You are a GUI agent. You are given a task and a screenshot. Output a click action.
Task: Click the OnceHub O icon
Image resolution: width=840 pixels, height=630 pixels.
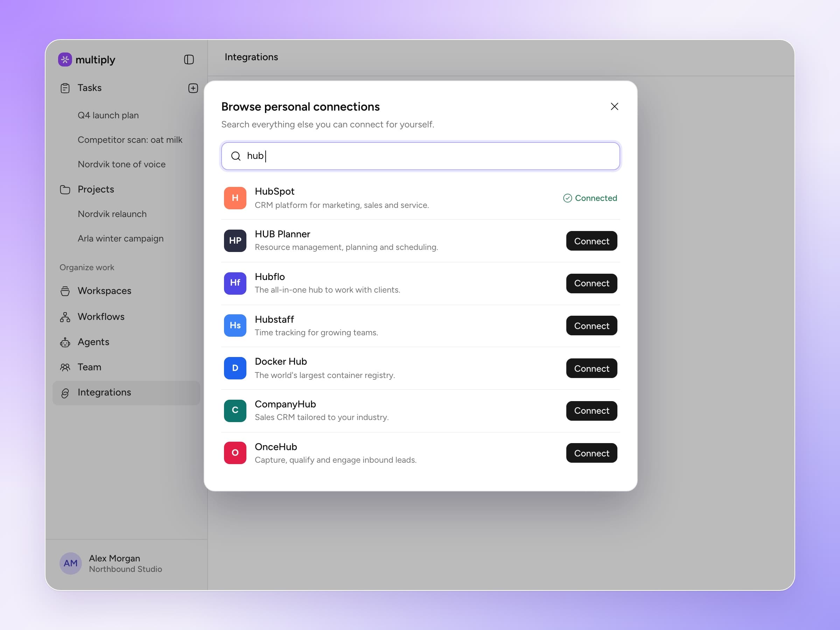(x=235, y=453)
